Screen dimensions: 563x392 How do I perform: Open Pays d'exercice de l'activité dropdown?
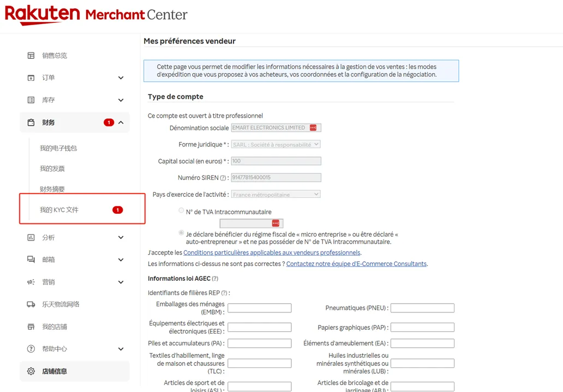click(x=275, y=195)
